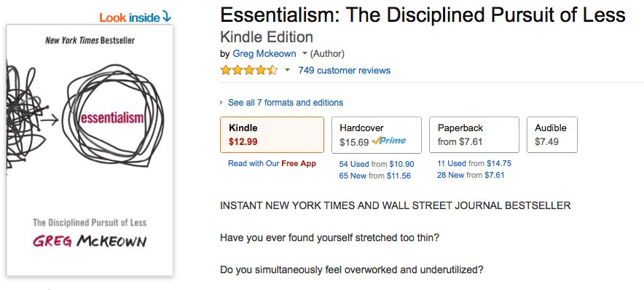This screenshot has width=644, height=290.
Task: Expand the triangle beside See all 7 formats
Action: tap(222, 103)
